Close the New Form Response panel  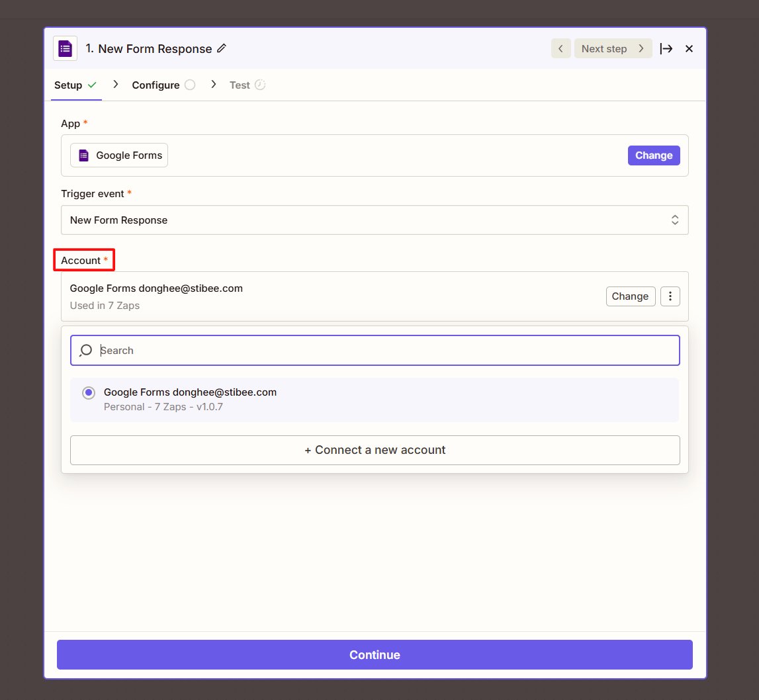pyautogui.click(x=690, y=48)
